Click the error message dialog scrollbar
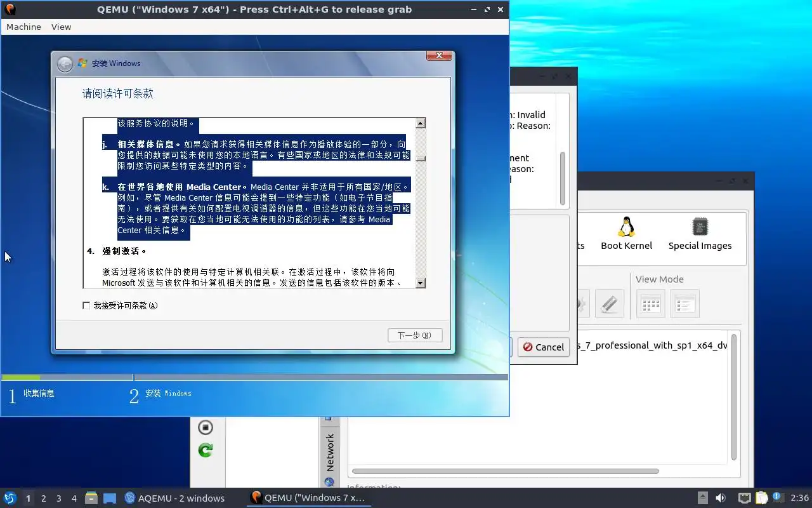Screen dimensions: 812x508 (x=562, y=178)
